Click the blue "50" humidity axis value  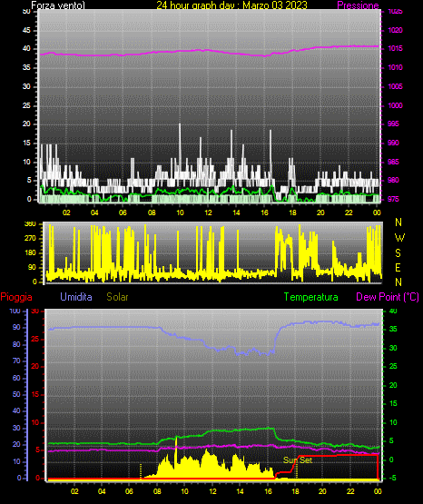(x=16, y=394)
